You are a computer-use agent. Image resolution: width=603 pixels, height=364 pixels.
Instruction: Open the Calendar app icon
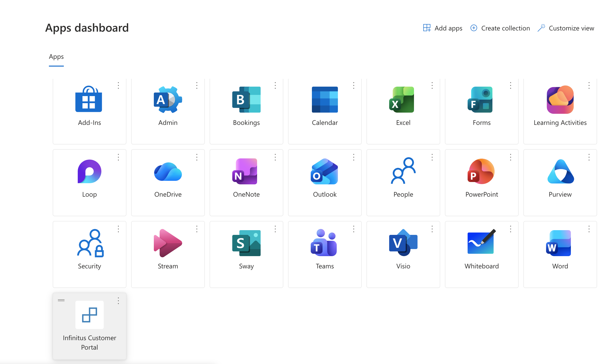pos(325,99)
